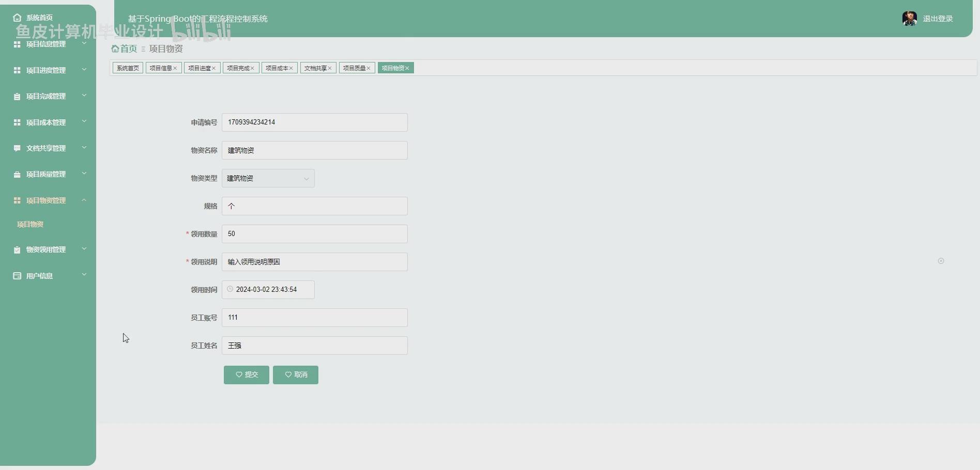Click the 员工姓名 input field
The width and height of the screenshot is (980, 470).
click(315, 346)
